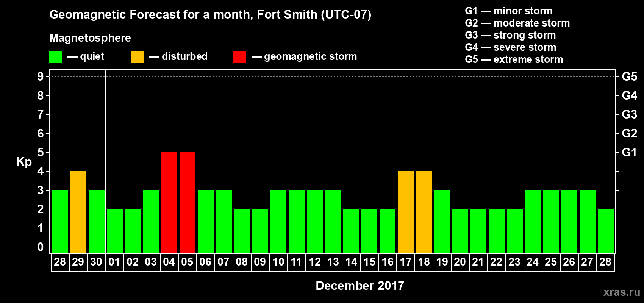The image size is (644, 303).
Task: Click the 'December 2017' label
Action: (x=360, y=286)
